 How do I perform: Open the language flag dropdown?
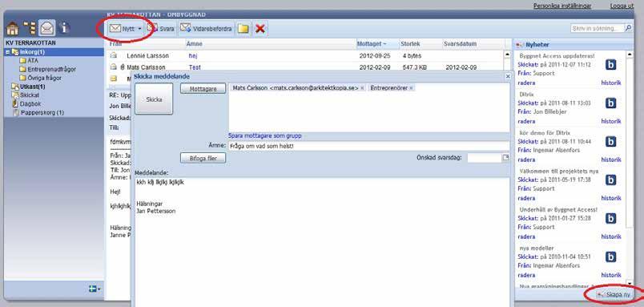[x=95, y=289]
